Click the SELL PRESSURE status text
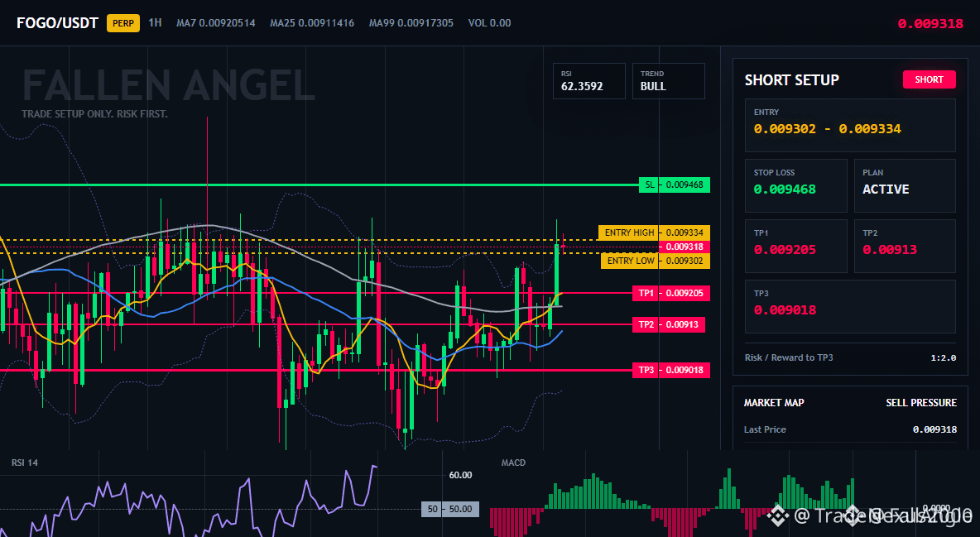Image resolution: width=980 pixels, height=537 pixels. [x=921, y=403]
